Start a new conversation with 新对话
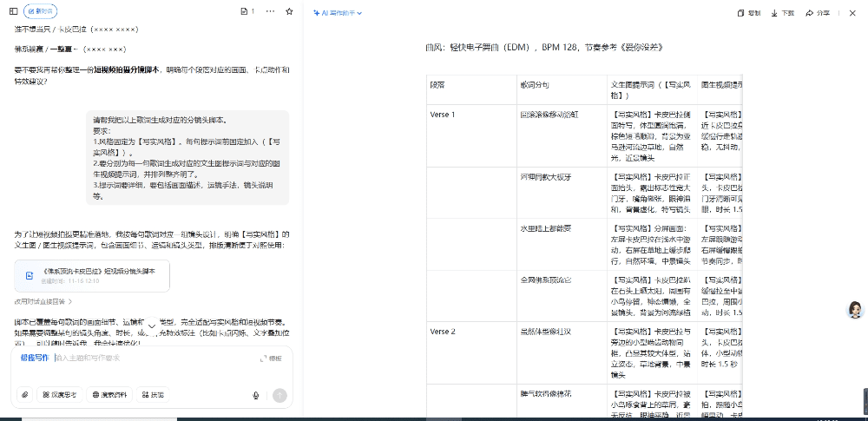Image resolution: width=868 pixels, height=421 pixels. [41, 12]
